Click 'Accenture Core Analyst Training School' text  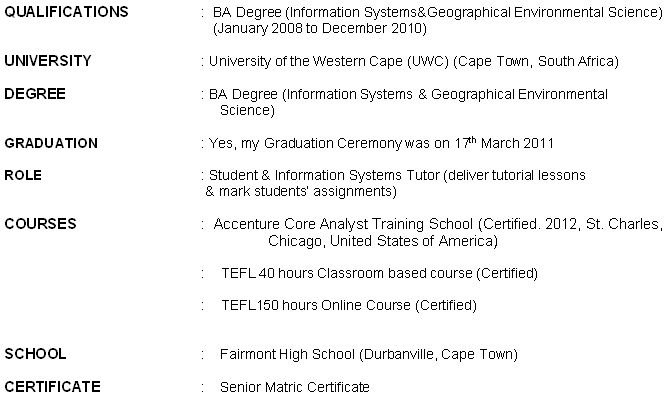(x=343, y=224)
